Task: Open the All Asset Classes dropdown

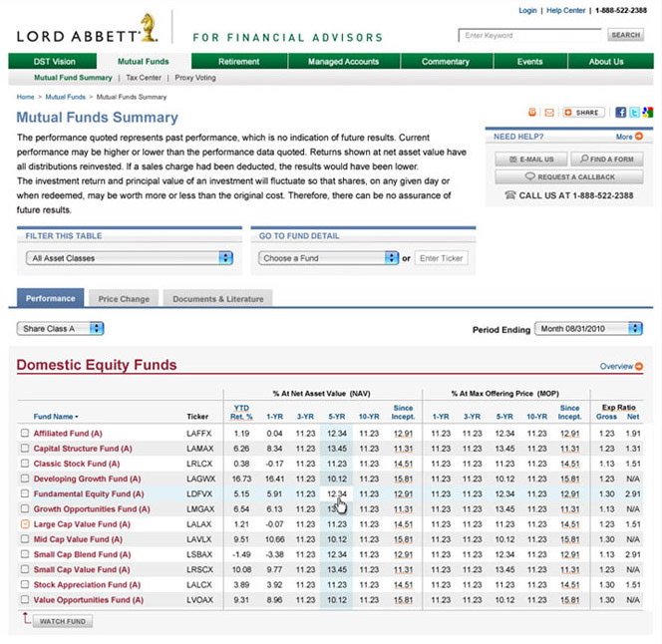Action: 130,258
